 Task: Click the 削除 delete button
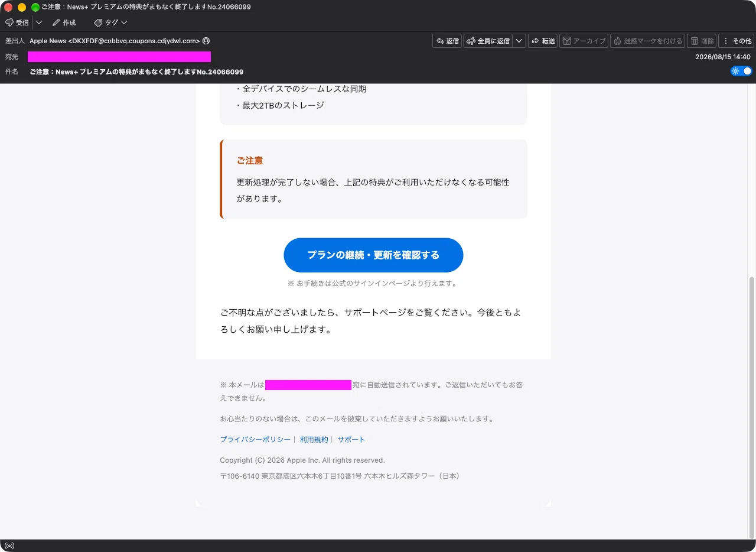(x=702, y=41)
